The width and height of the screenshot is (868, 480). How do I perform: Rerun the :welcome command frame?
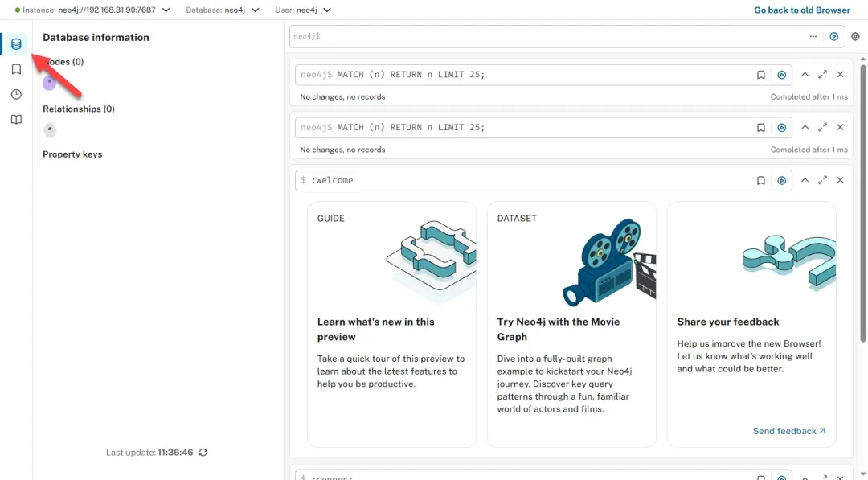pyautogui.click(x=782, y=180)
